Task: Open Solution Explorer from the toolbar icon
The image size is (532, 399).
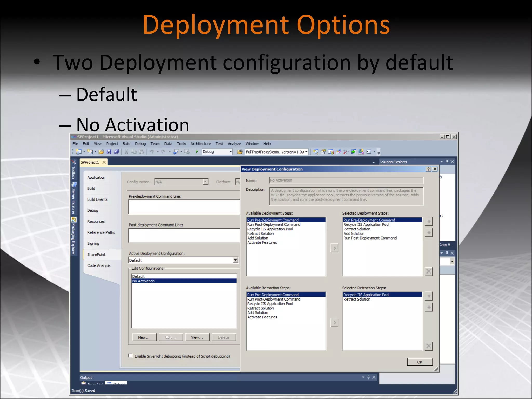Action: coord(316,152)
